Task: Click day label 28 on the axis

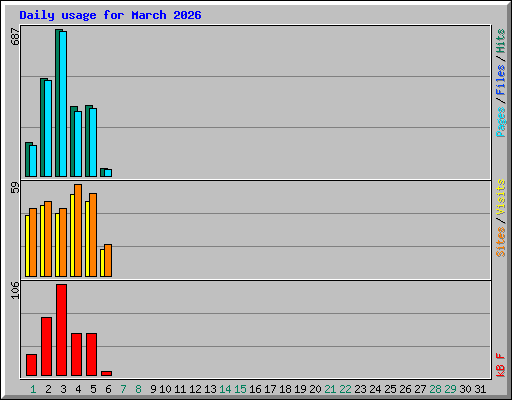Action: point(435,389)
